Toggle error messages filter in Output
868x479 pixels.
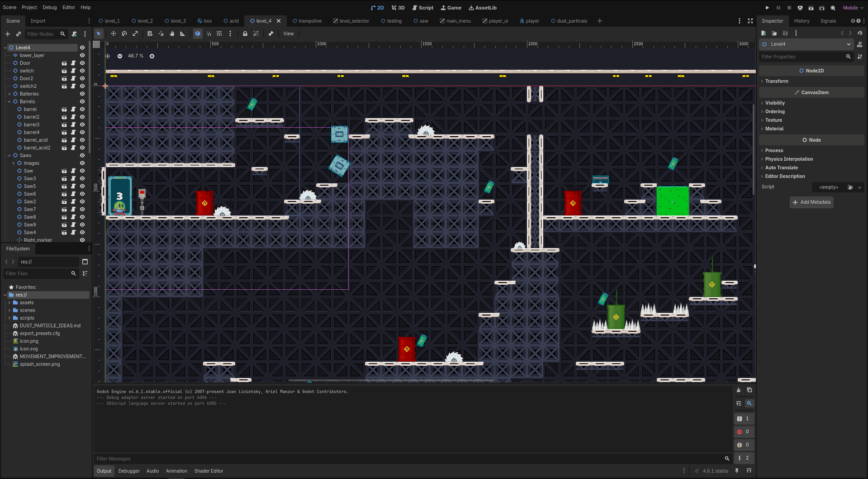point(744,432)
